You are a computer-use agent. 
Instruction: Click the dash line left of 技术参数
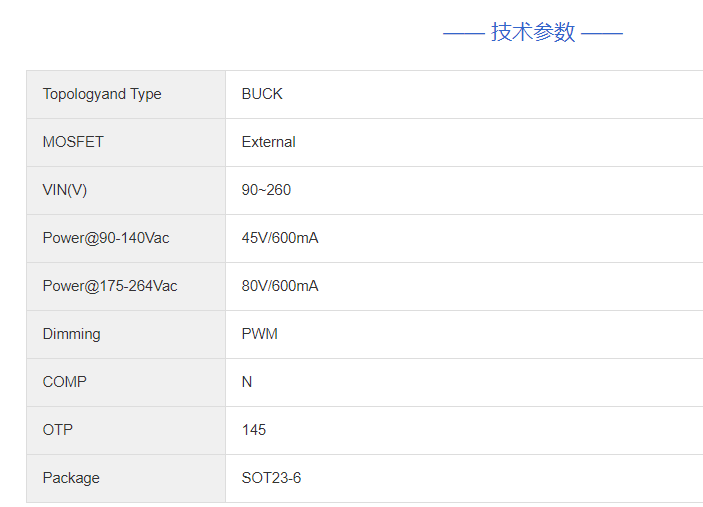point(463,33)
